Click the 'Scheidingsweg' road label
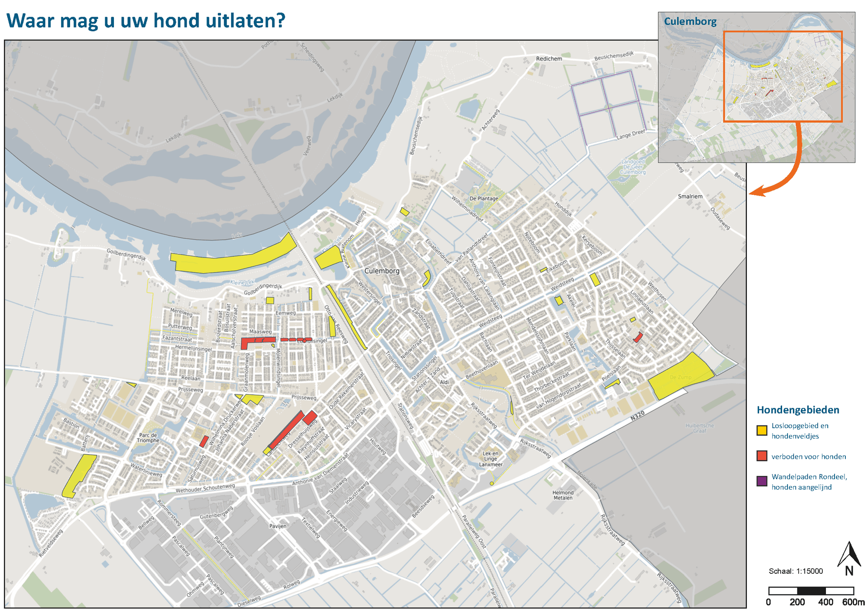 [x=312, y=57]
